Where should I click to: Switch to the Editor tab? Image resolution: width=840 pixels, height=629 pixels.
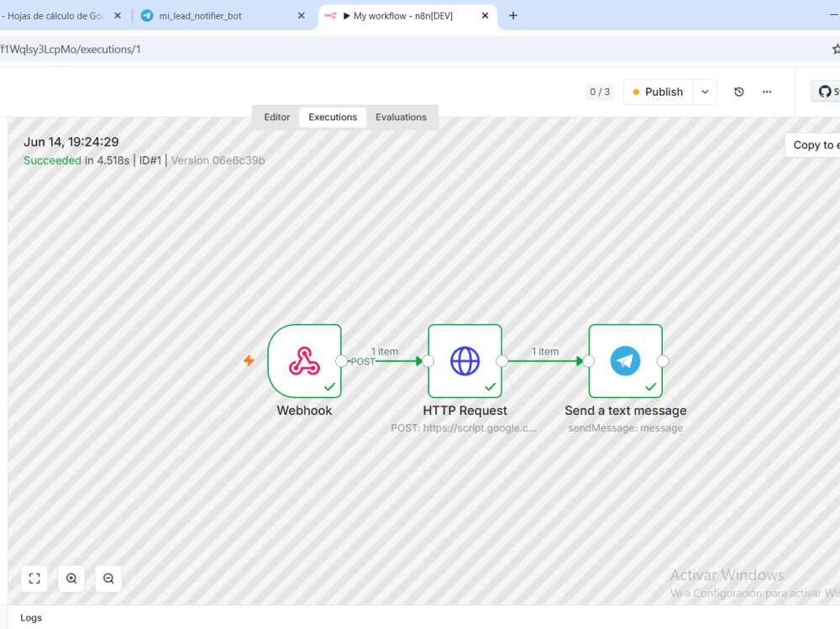276,117
